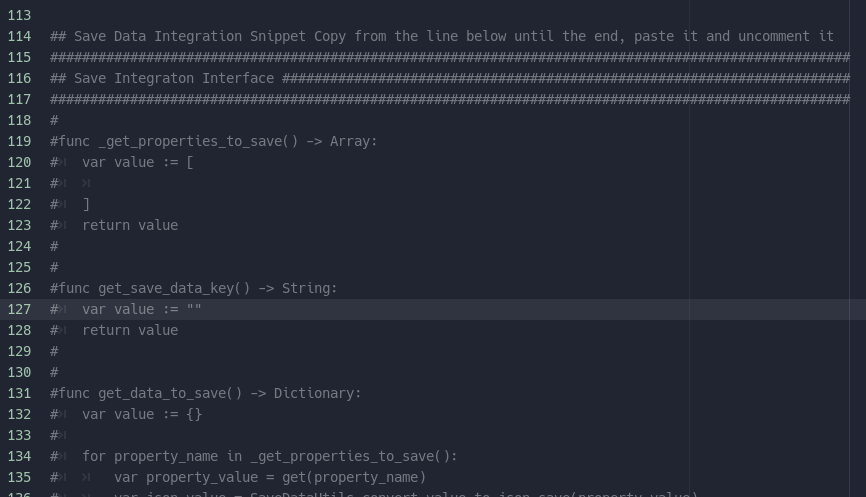This screenshot has width=866, height=497.
Task: Click 'return value' on line 123
Action: coord(130,225)
